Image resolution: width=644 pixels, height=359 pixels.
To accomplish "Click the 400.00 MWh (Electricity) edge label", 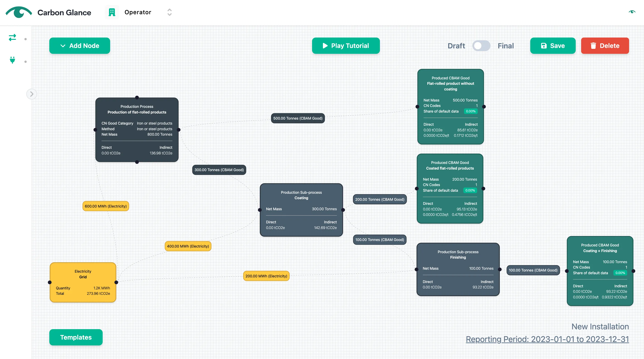I will (x=188, y=246).
